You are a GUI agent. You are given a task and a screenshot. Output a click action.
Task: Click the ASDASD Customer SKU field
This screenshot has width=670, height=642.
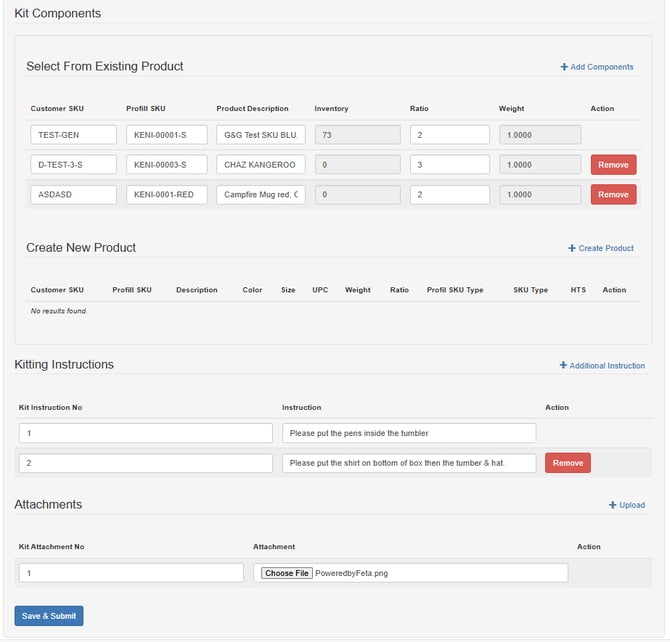(73, 195)
